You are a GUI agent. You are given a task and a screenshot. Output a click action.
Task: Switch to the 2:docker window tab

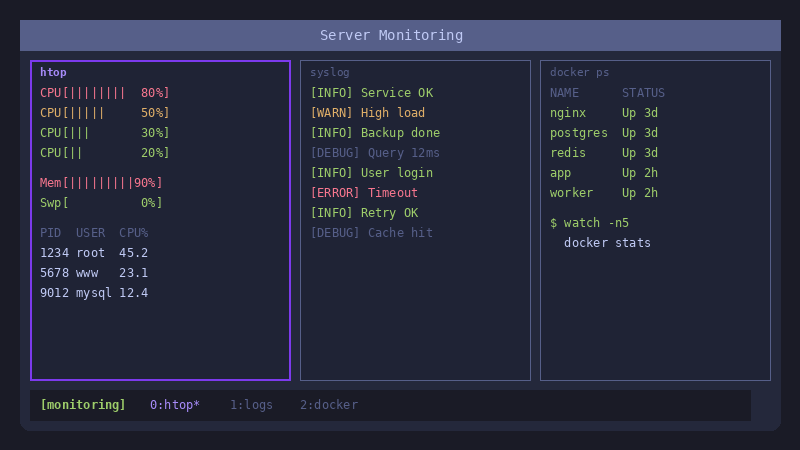[329, 405]
